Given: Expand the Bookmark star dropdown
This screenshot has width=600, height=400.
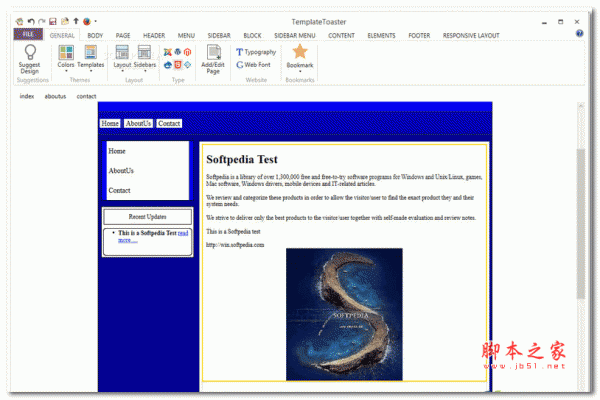Looking at the screenshot, I should (299, 58).
